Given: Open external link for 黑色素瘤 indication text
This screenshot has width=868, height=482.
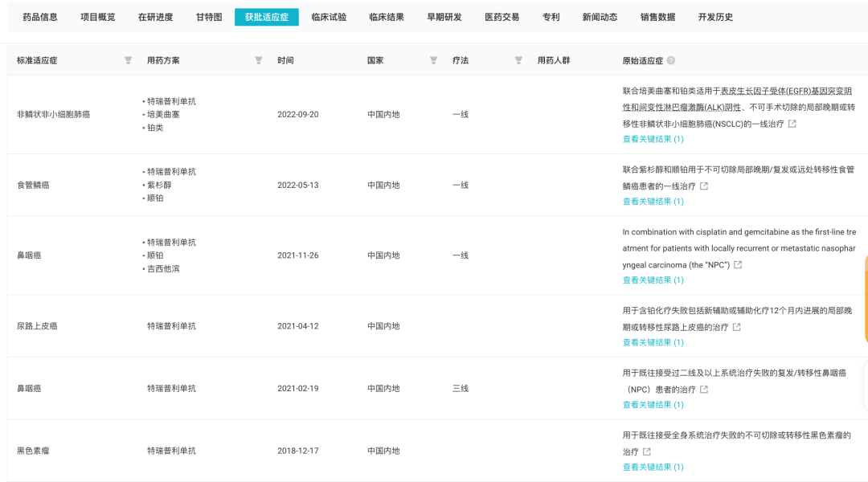Looking at the screenshot, I should (647, 451).
